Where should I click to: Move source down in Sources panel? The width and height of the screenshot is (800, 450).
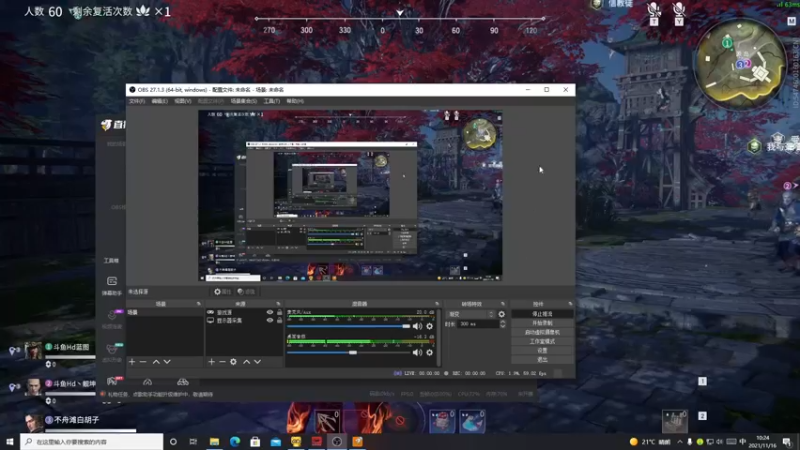pyautogui.click(x=257, y=362)
